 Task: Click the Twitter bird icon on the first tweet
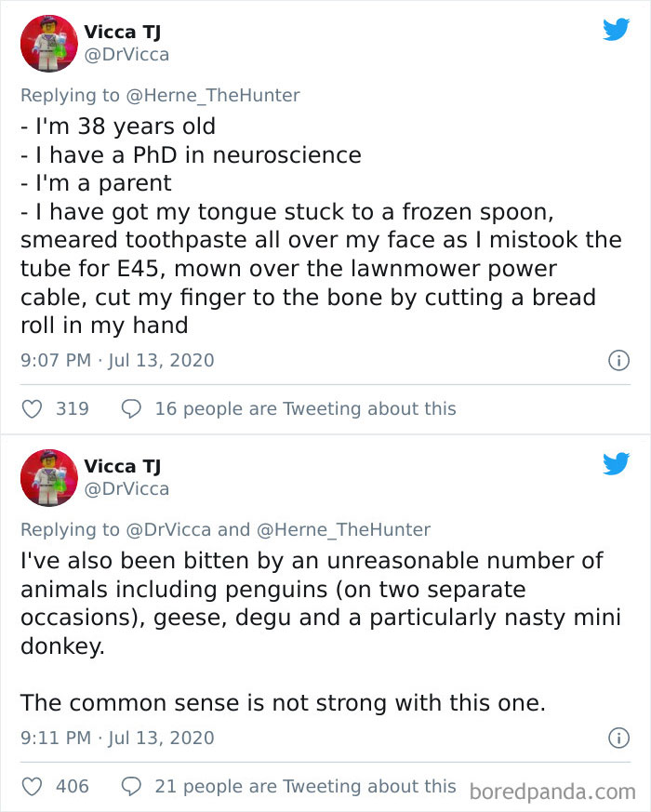click(616, 30)
